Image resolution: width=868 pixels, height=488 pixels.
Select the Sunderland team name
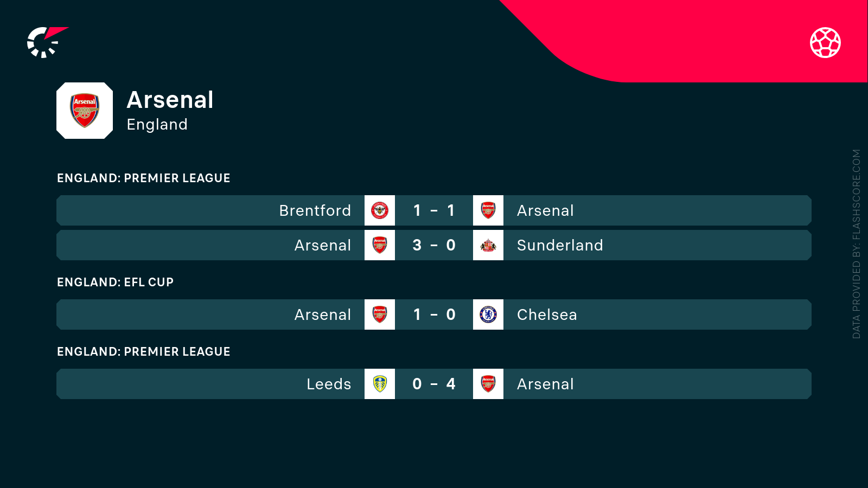point(559,245)
